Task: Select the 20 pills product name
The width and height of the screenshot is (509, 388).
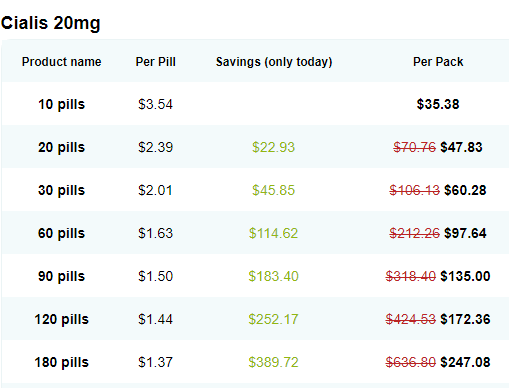Action: point(62,147)
